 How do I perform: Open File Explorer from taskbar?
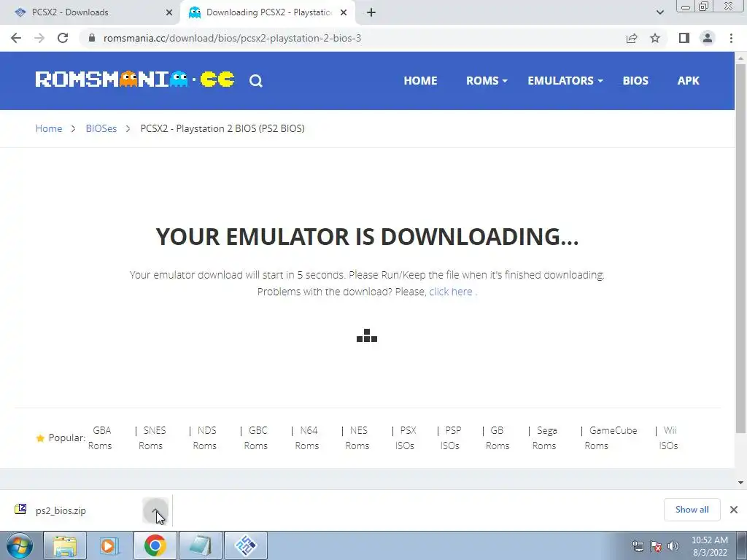(65, 545)
